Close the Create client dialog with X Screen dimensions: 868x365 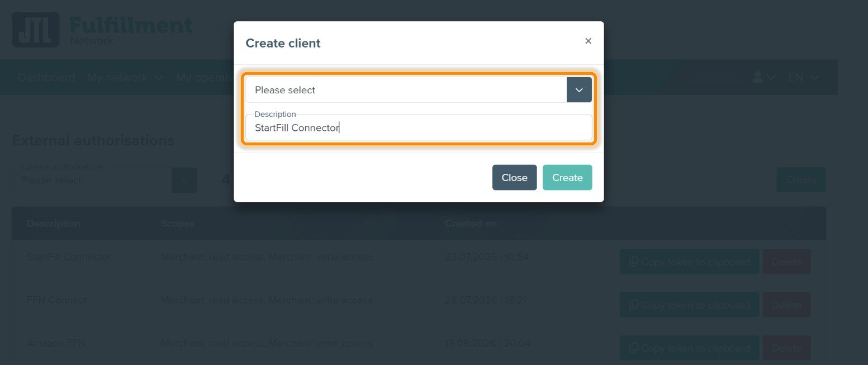(x=588, y=41)
